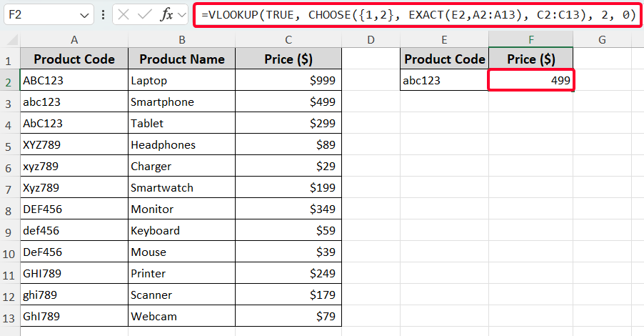Open Insert Function (fx) dialog
Screen dimensions: 644x336
[166, 14]
